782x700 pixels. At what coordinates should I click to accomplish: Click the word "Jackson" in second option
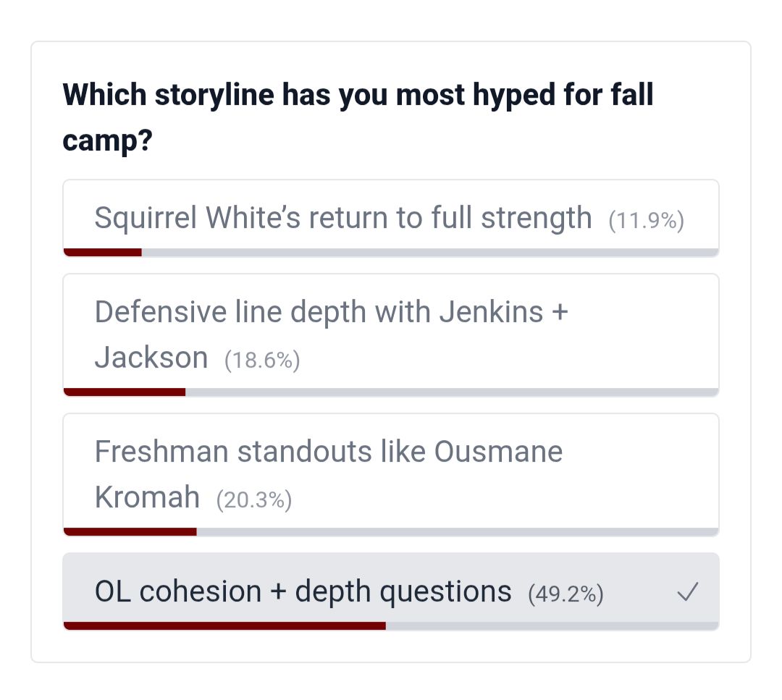coord(151,357)
